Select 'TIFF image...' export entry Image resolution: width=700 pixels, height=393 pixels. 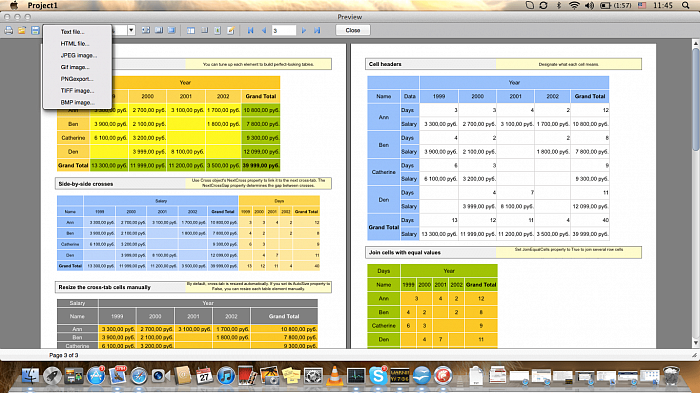77,91
